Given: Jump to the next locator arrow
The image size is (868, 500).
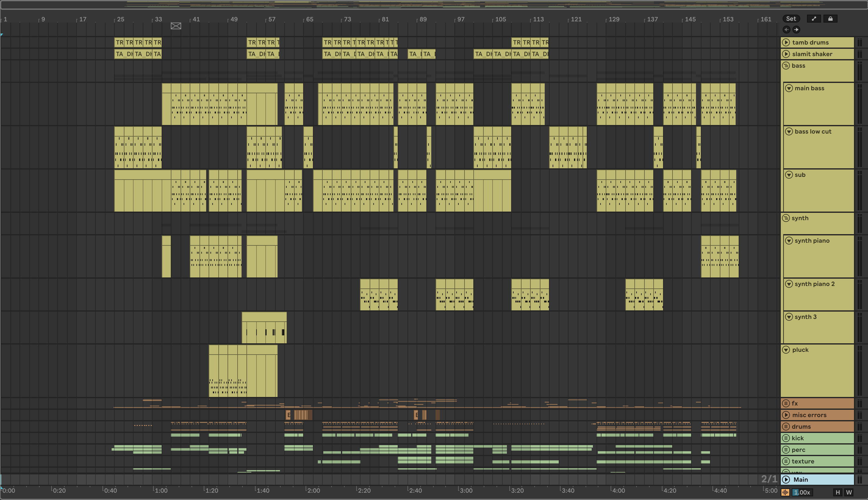Looking at the screenshot, I should [x=796, y=30].
